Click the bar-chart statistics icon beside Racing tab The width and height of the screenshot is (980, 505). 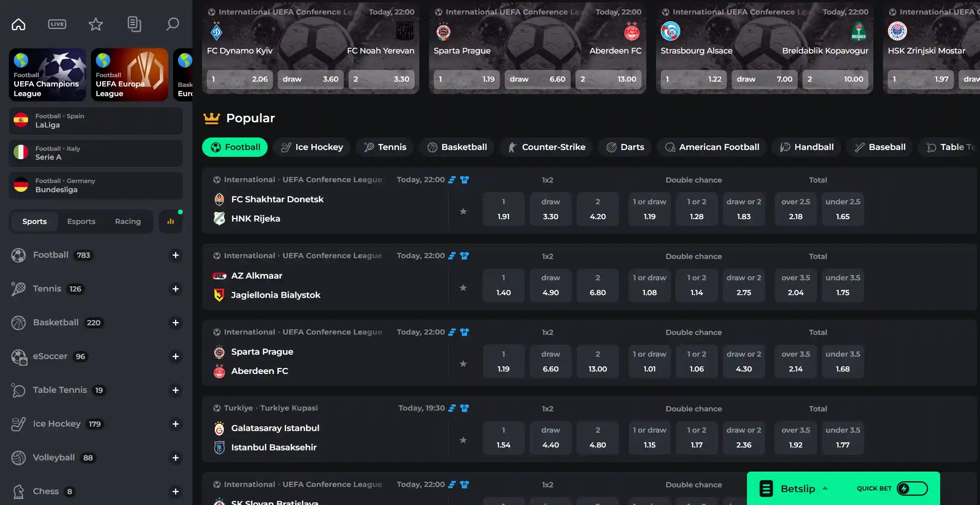point(171,221)
